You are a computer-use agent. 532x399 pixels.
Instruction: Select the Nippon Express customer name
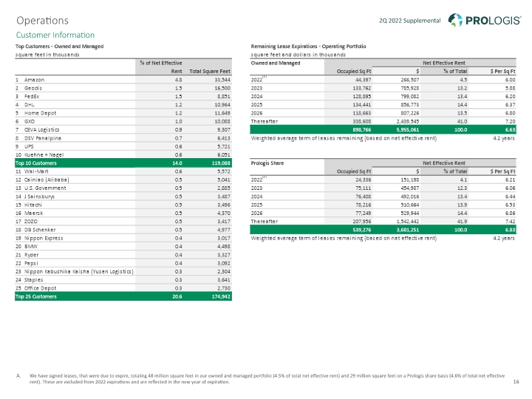44,238
